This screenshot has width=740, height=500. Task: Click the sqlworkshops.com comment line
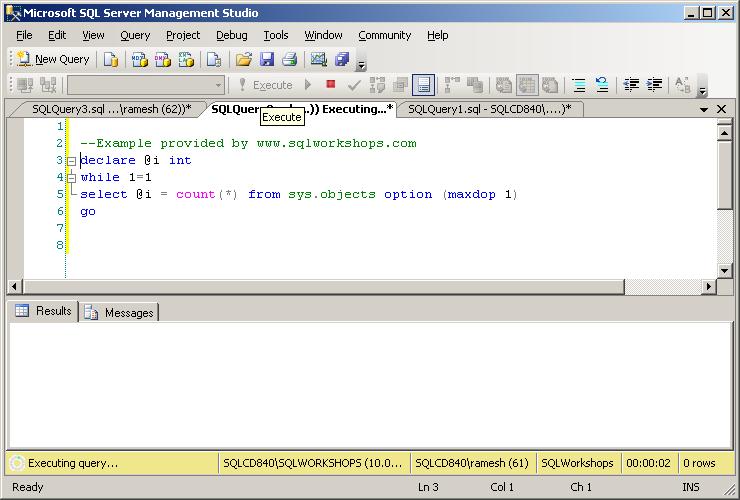[x=248, y=144]
